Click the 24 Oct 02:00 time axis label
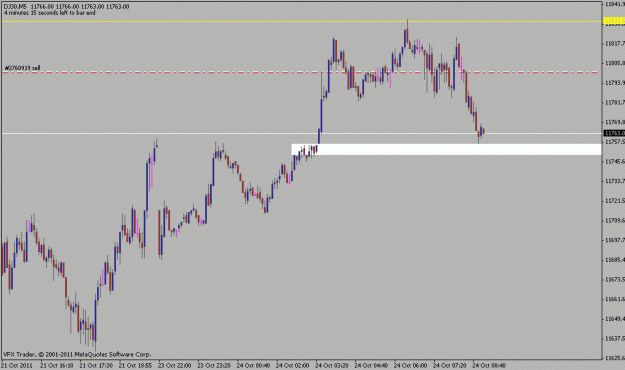This screenshot has height=370, width=625. [293, 365]
